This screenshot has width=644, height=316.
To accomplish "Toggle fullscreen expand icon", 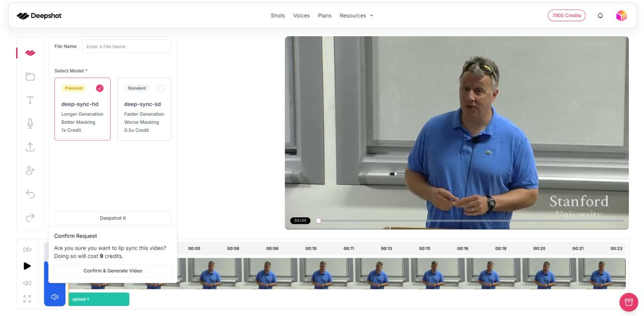I will [x=27, y=299].
